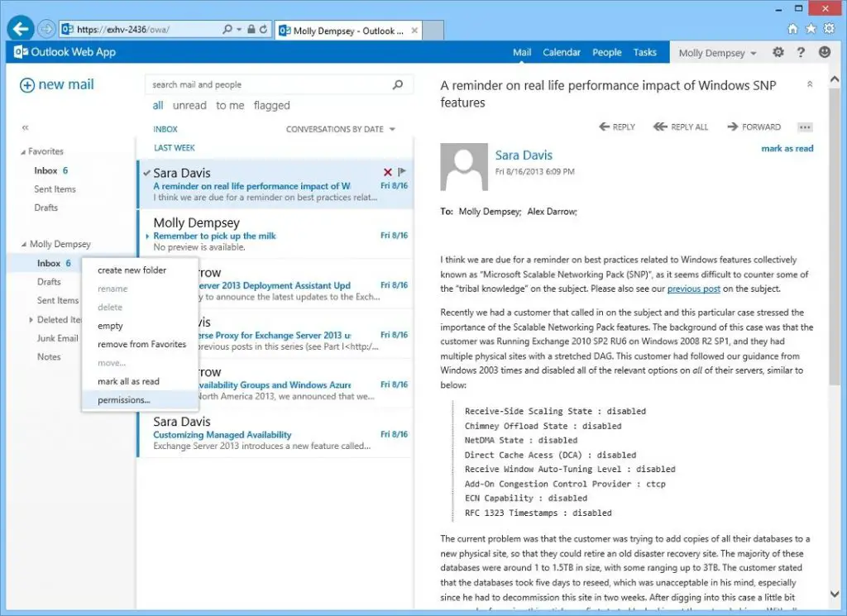Choose create new folder in context menu

(x=132, y=270)
